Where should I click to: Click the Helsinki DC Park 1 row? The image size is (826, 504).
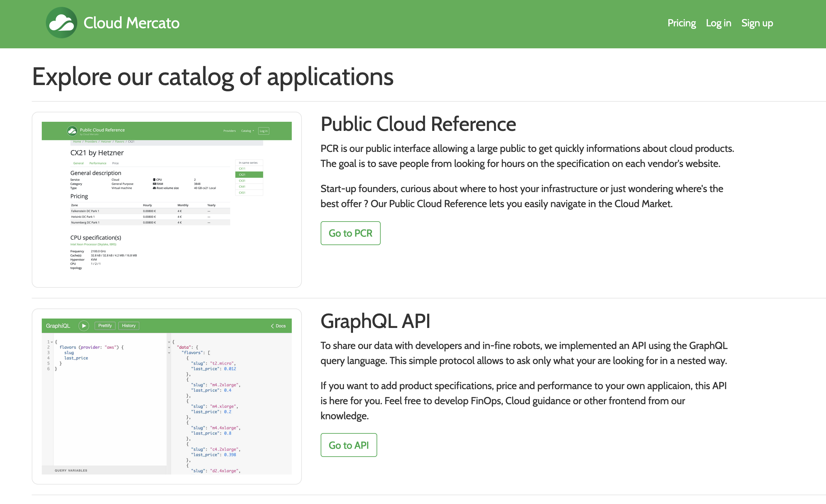pyautogui.click(x=150, y=217)
